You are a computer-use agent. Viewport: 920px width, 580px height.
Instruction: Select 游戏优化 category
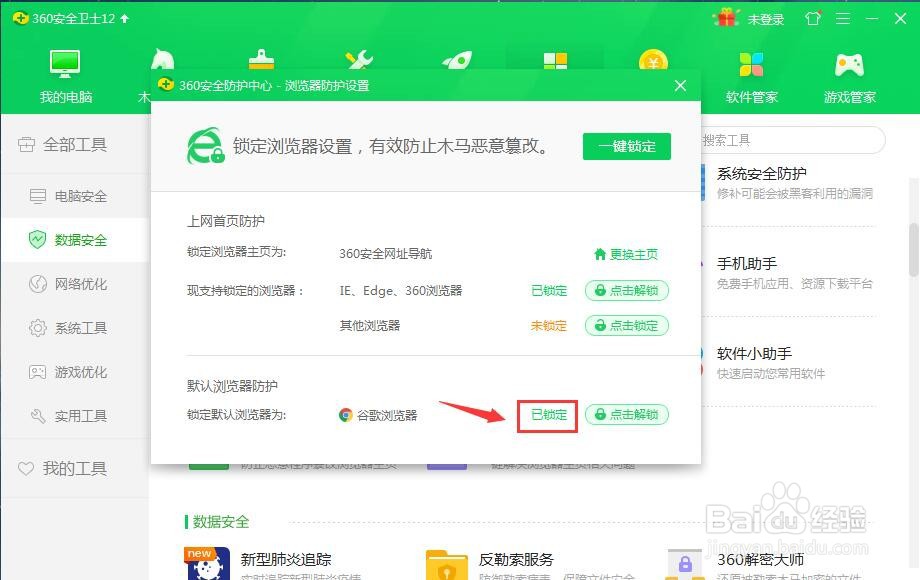[x=75, y=372]
